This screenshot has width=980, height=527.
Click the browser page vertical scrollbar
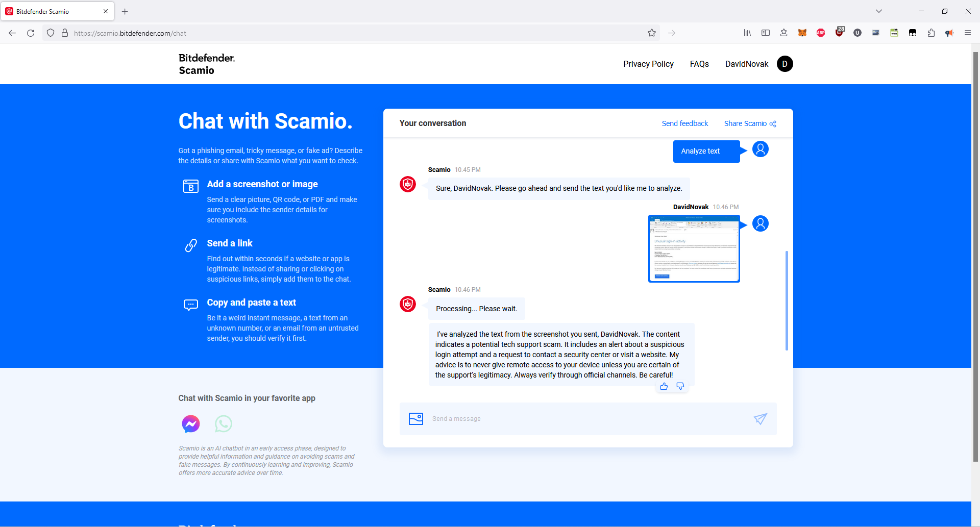click(975, 257)
